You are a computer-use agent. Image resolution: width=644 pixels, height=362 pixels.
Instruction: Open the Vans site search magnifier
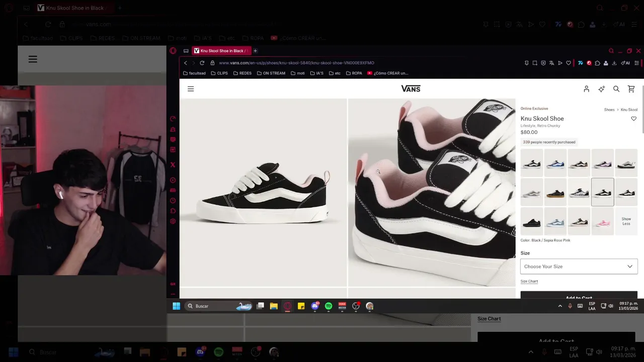616,89
